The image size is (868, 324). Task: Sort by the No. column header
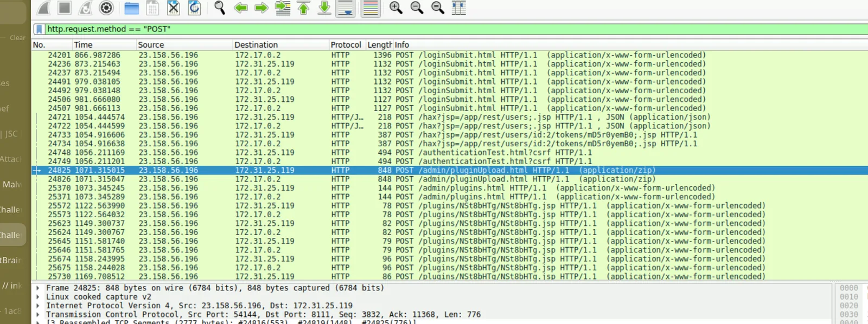(x=52, y=45)
